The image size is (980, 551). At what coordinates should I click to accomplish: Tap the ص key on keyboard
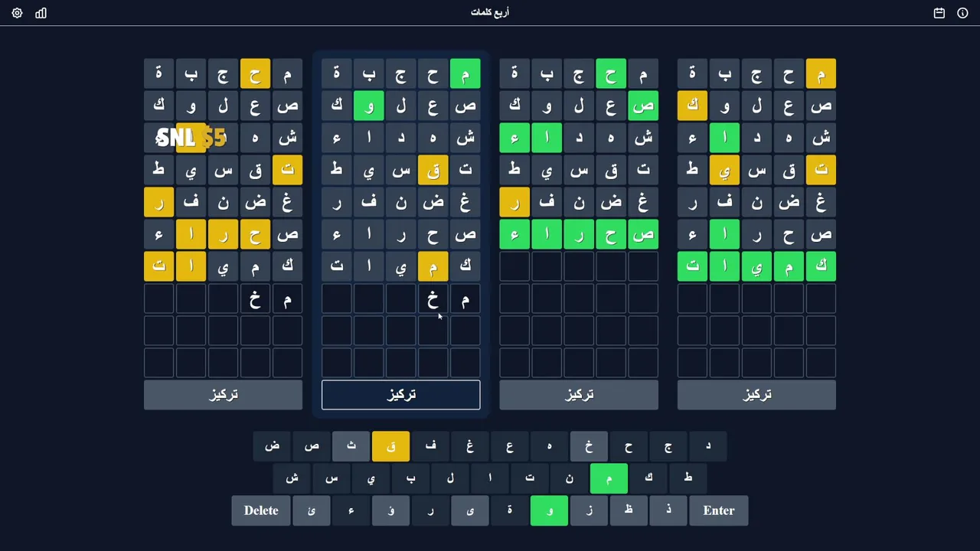(312, 446)
